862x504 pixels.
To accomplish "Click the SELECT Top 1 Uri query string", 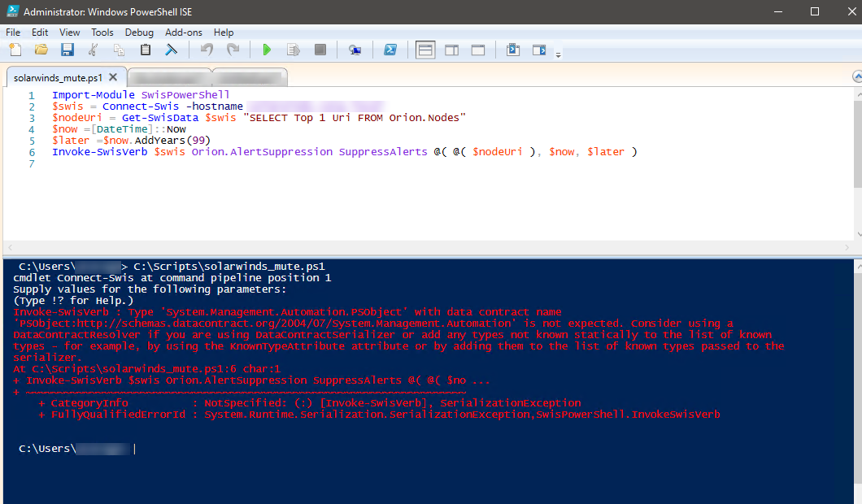I will tap(355, 118).
